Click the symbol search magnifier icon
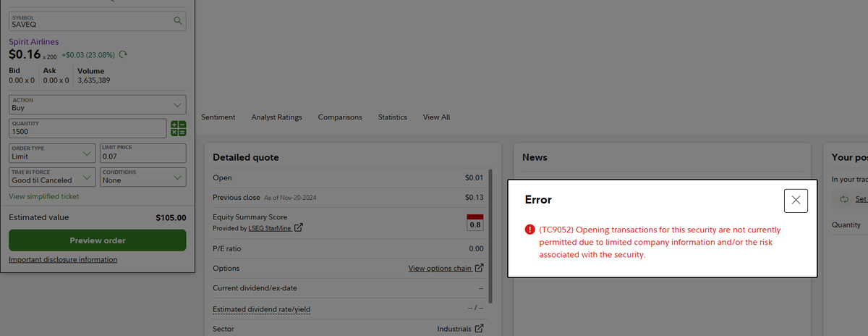Image resolution: width=868 pixels, height=336 pixels. (178, 21)
